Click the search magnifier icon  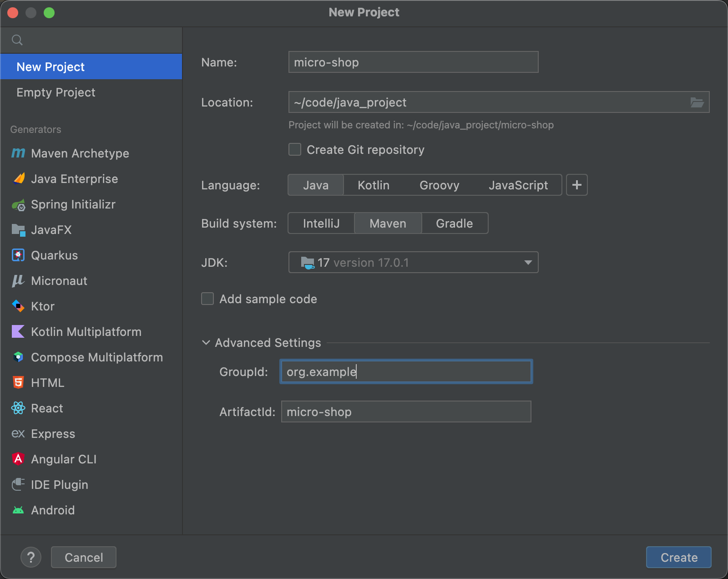17,40
